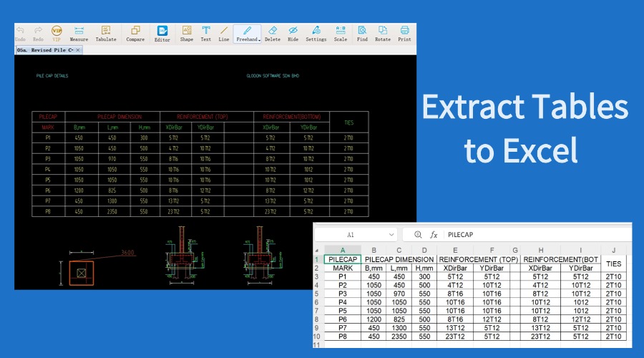This screenshot has width=644, height=358.
Task: Click the Undo toolbar icon
Action: [x=20, y=33]
